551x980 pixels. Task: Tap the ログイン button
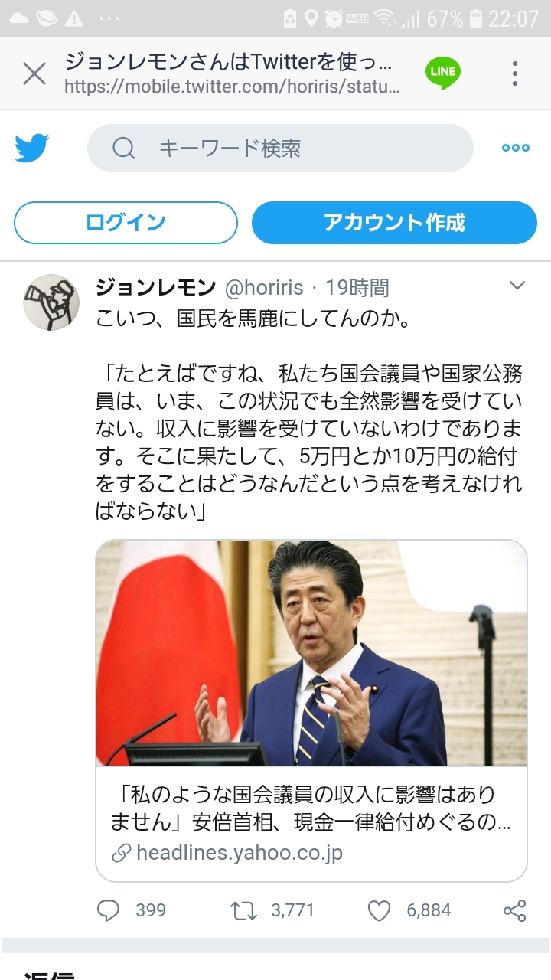pyautogui.click(x=126, y=223)
